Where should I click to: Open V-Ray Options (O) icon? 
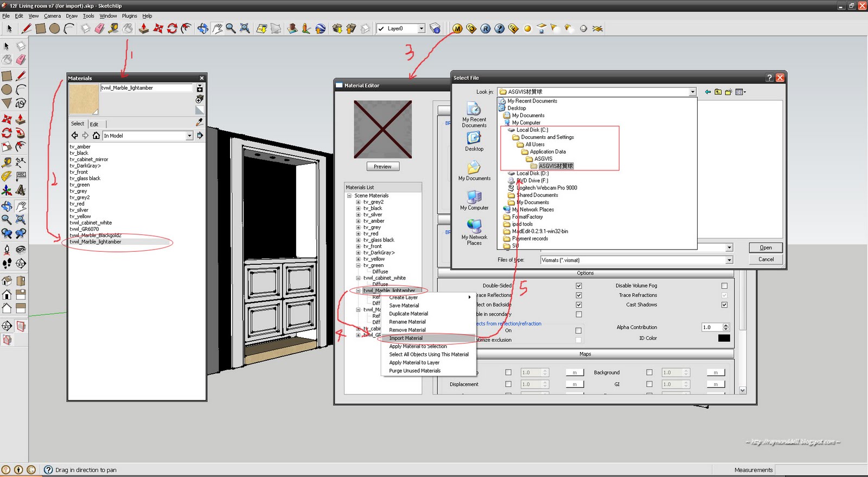point(471,28)
